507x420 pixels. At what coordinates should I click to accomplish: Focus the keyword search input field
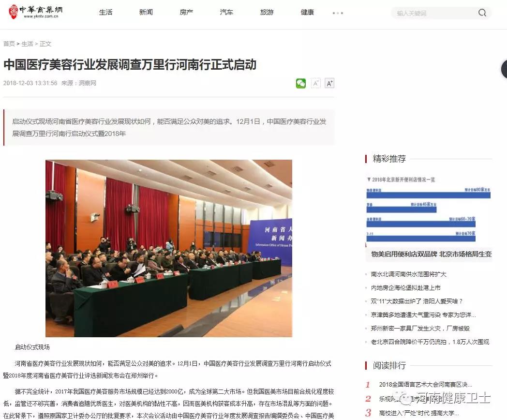(433, 13)
